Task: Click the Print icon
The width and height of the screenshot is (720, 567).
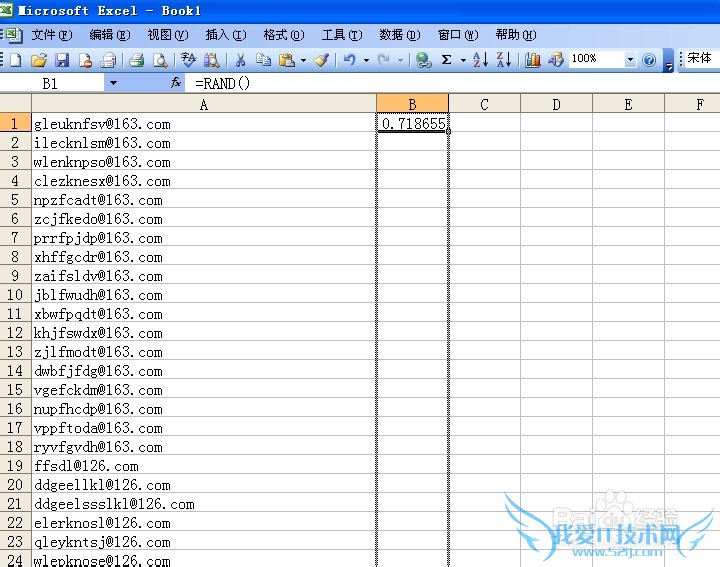Action: tap(137, 60)
